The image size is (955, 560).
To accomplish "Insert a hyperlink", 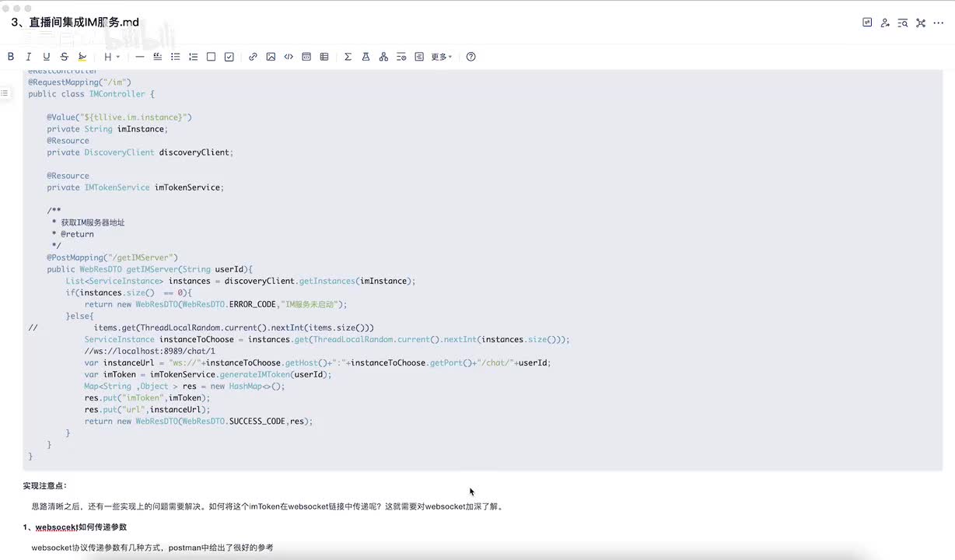I will [x=253, y=57].
